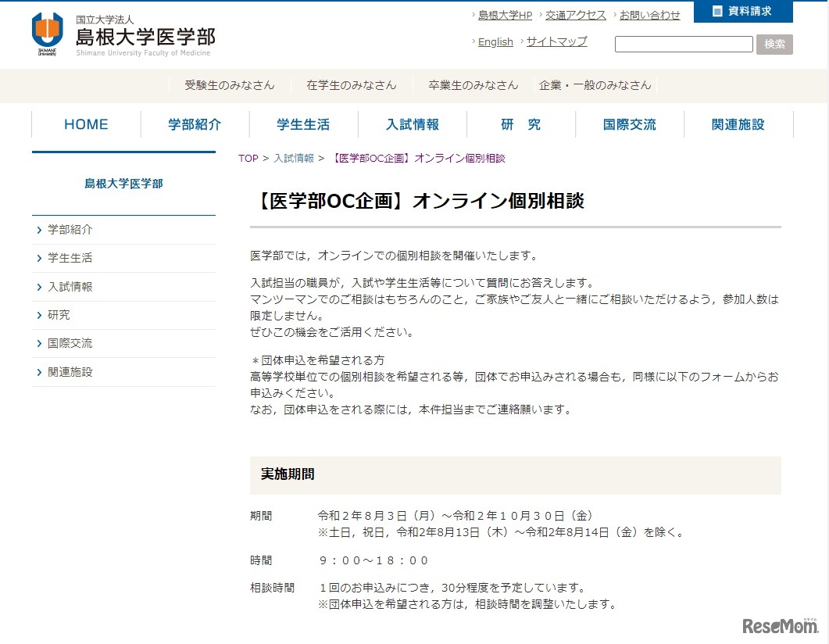The height and width of the screenshot is (644, 829).
Task: Click the 検索 search button
Action: tap(774, 45)
